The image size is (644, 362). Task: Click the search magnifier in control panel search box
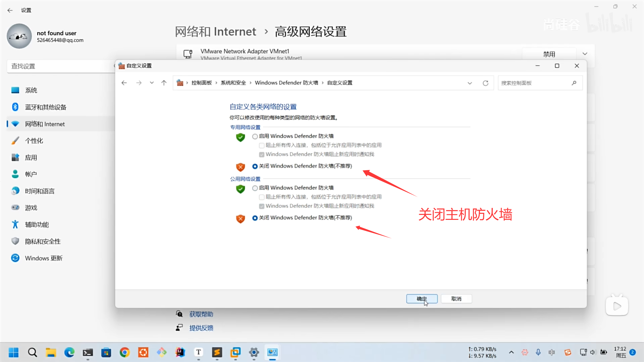click(x=574, y=83)
